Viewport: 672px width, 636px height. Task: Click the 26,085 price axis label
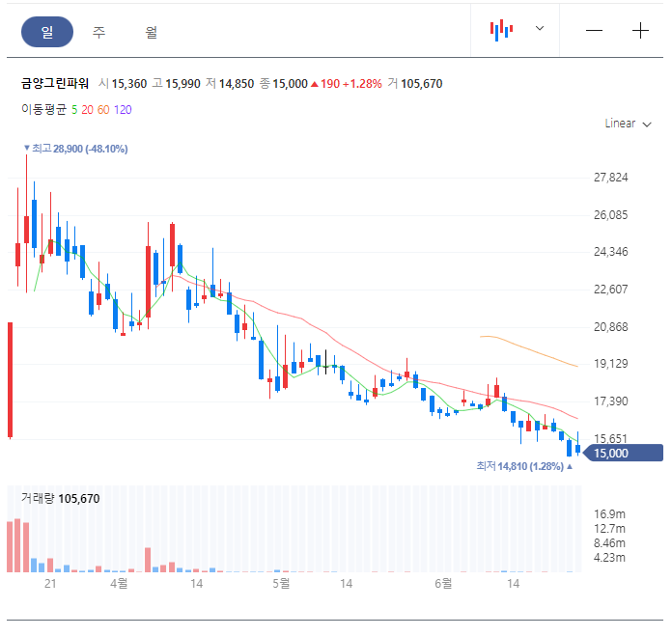point(611,215)
